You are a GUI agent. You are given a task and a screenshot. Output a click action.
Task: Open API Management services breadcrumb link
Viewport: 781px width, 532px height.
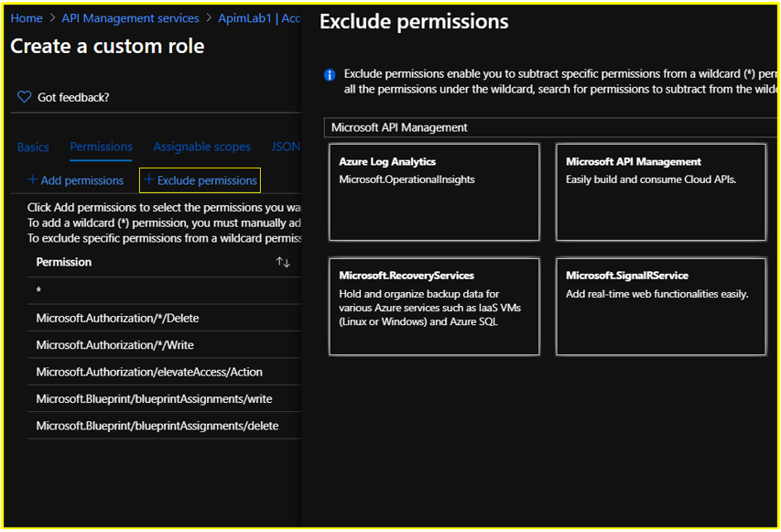[x=130, y=18]
